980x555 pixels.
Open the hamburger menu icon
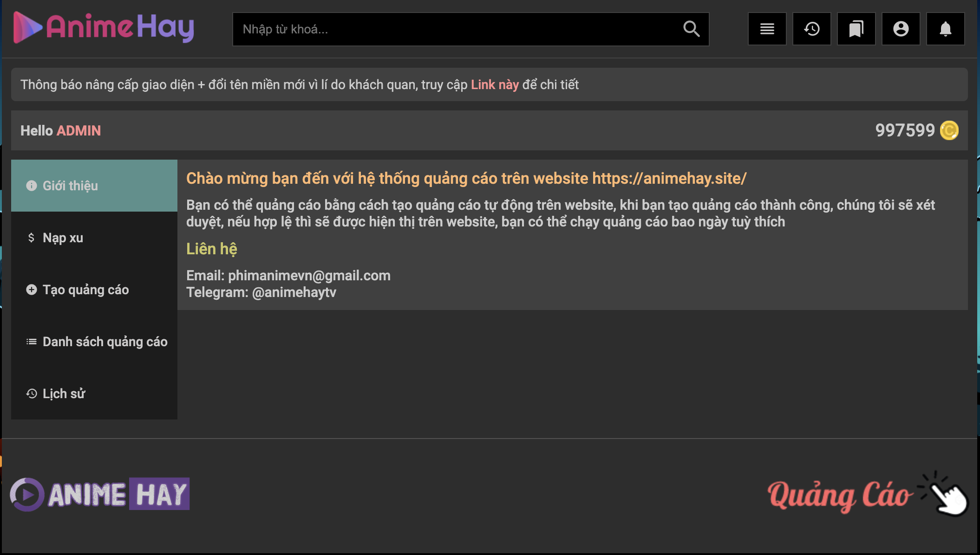767,29
